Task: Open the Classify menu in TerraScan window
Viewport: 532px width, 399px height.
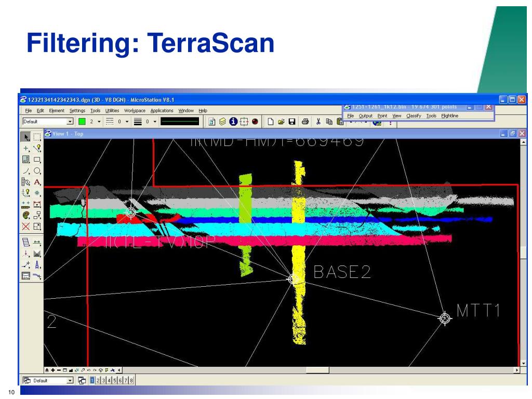Action: pyautogui.click(x=414, y=116)
